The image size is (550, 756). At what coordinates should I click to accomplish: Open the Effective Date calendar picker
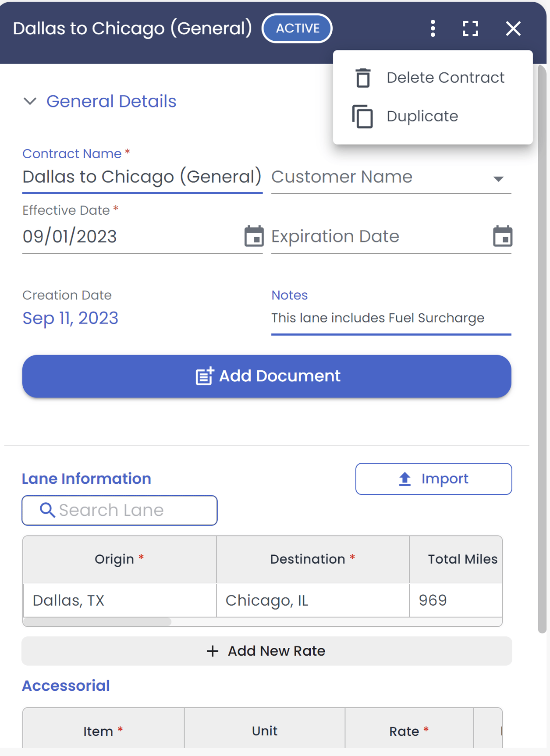click(x=254, y=236)
